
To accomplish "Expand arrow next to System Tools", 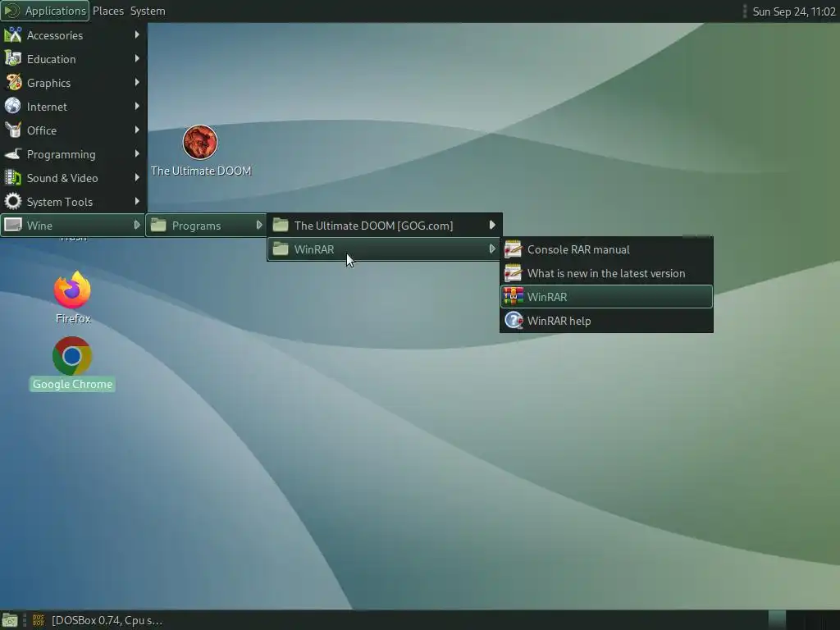I will click(x=137, y=202).
